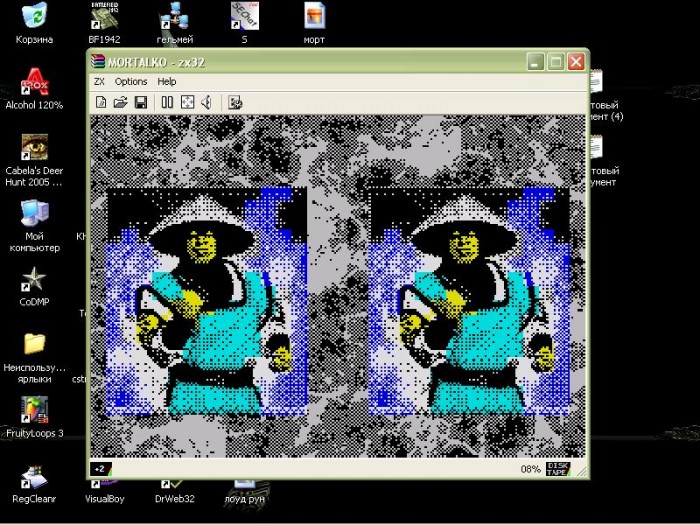Image resolution: width=700 pixels, height=525 pixels.
Task: Maximize the zx32 window
Action: pyautogui.click(x=555, y=62)
